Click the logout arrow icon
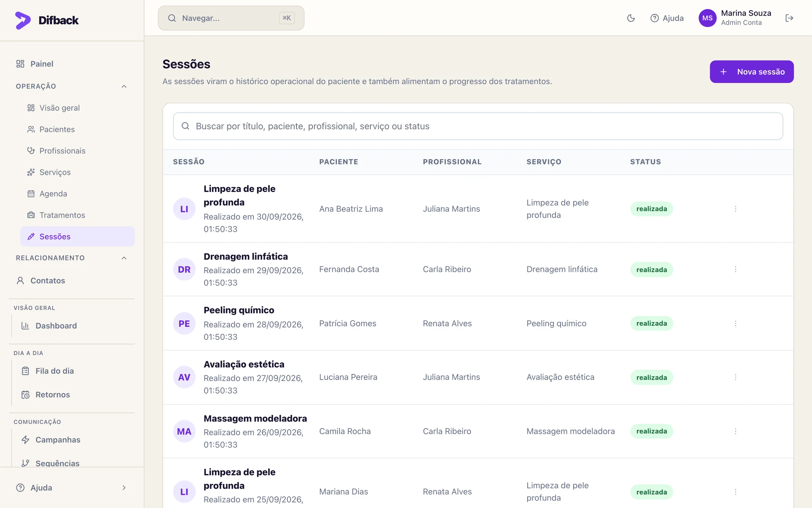Image resolution: width=812 pixels, height=508 pixels. [789, 18]
